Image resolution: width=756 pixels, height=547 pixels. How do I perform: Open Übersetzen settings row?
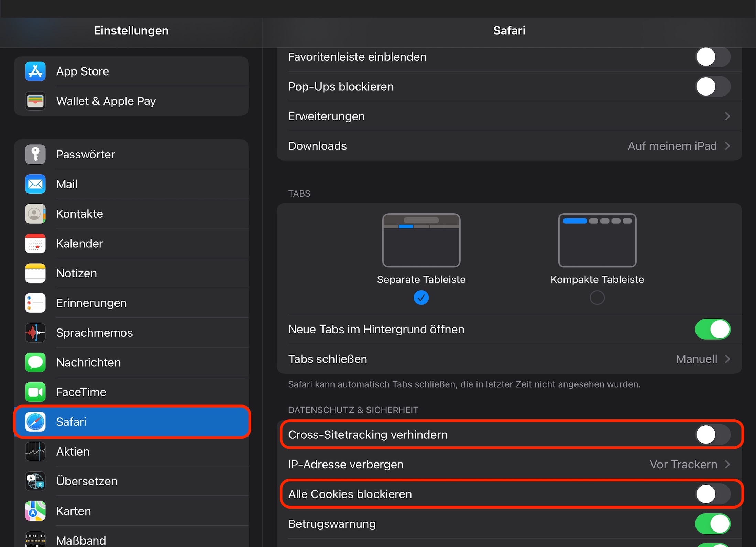(x=131, y=481)
